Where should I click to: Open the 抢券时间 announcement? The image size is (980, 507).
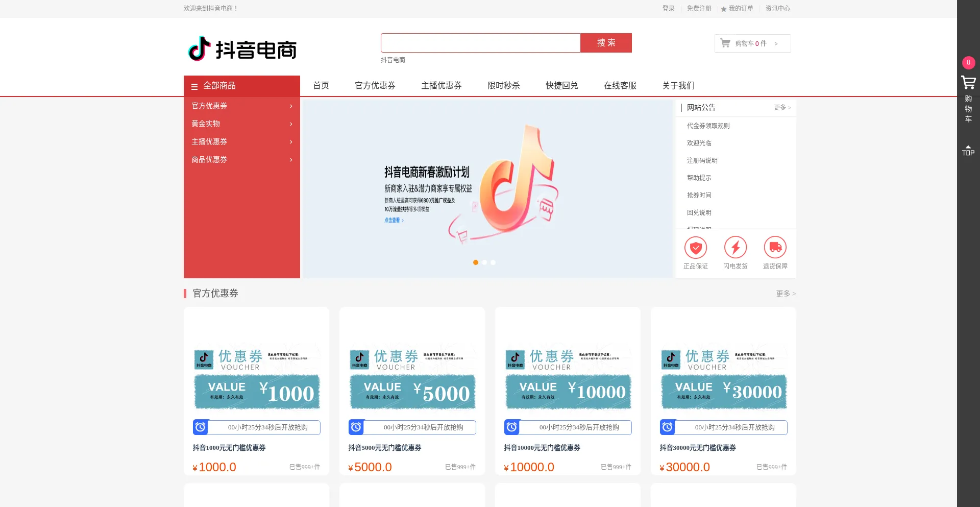(699, 196)
